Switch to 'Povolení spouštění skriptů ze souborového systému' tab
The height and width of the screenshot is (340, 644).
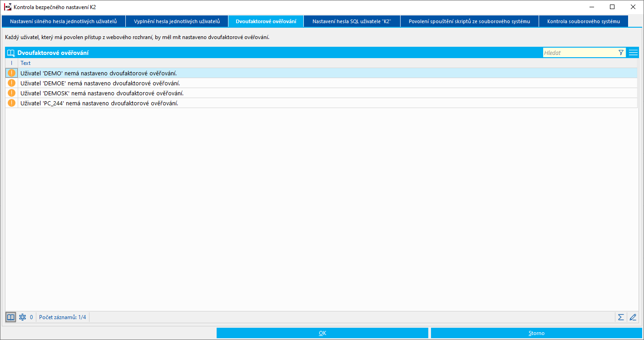pos(470,21)
